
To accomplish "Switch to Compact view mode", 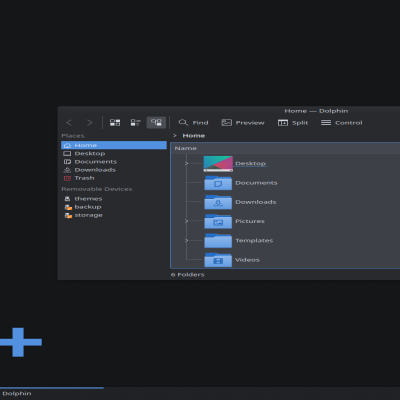I will [x=135, y=123].
